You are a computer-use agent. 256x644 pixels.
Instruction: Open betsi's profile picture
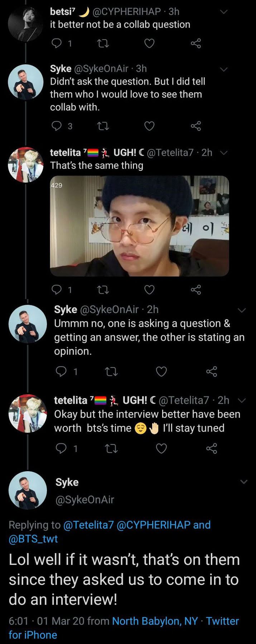pos(25,24)
